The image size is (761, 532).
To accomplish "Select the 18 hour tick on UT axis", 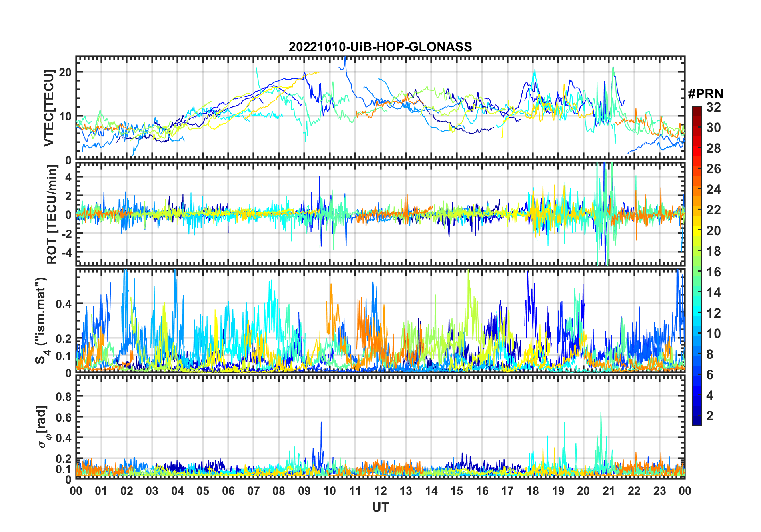I will tap(533, 491).
